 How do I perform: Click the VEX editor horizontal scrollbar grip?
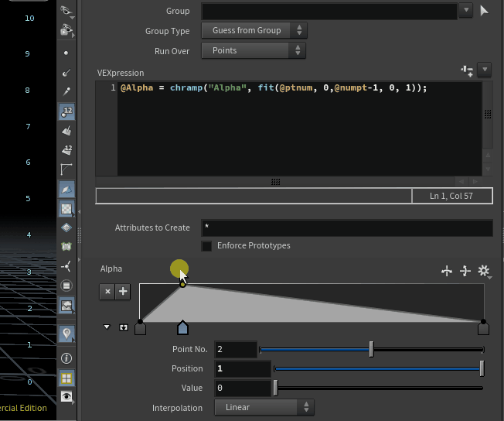pos(275,182)
